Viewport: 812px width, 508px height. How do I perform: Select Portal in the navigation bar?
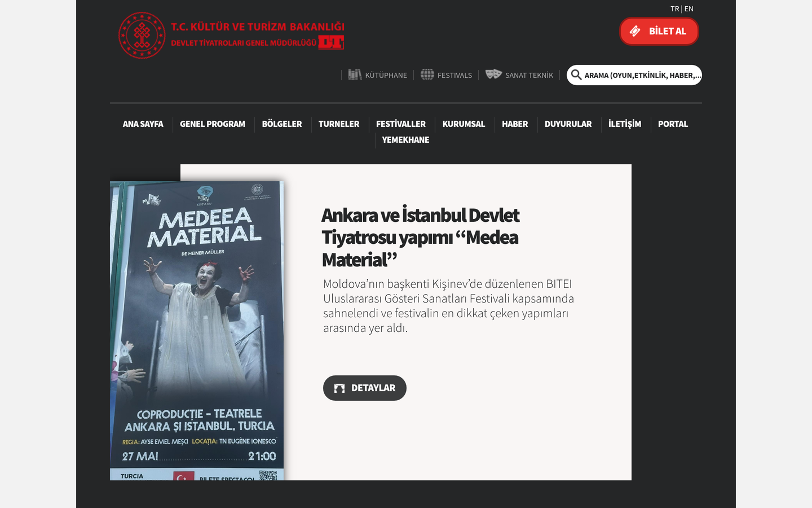point(673,124)
